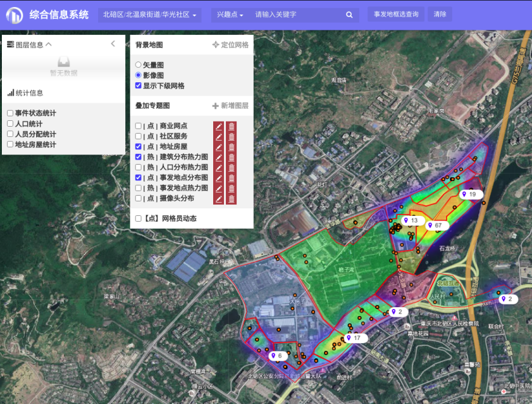Click the edit pencil for 建筑分布热力图
The image size is (532, 404).
coord(218,157)
